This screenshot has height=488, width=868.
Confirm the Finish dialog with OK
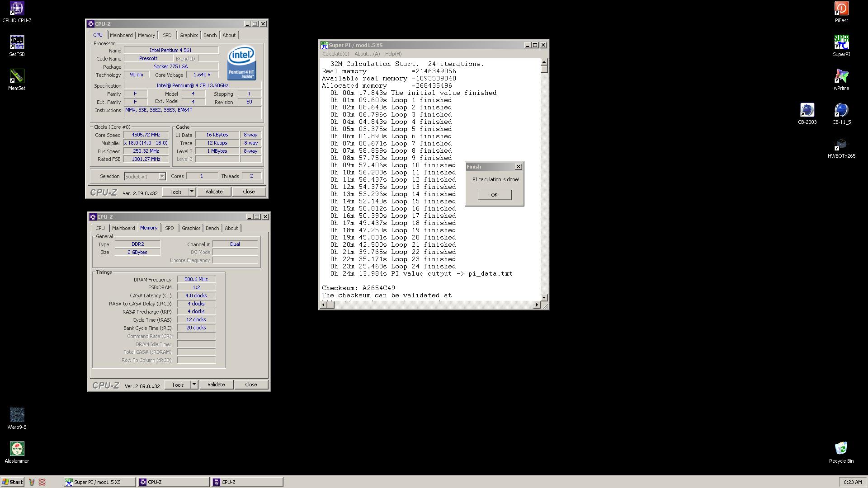(494, 195)
